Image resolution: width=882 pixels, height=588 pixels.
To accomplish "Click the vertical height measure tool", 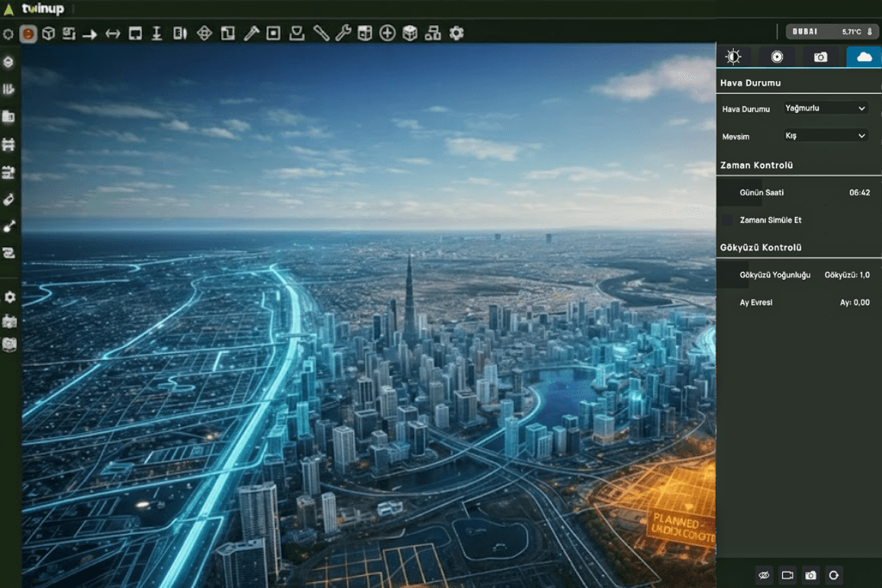I will click(157, 34).
